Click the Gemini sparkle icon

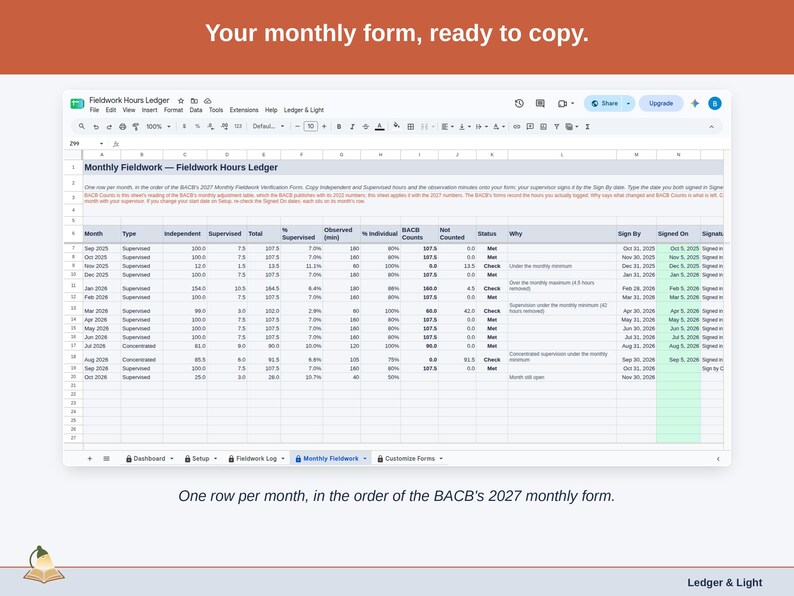coord(695,103)
